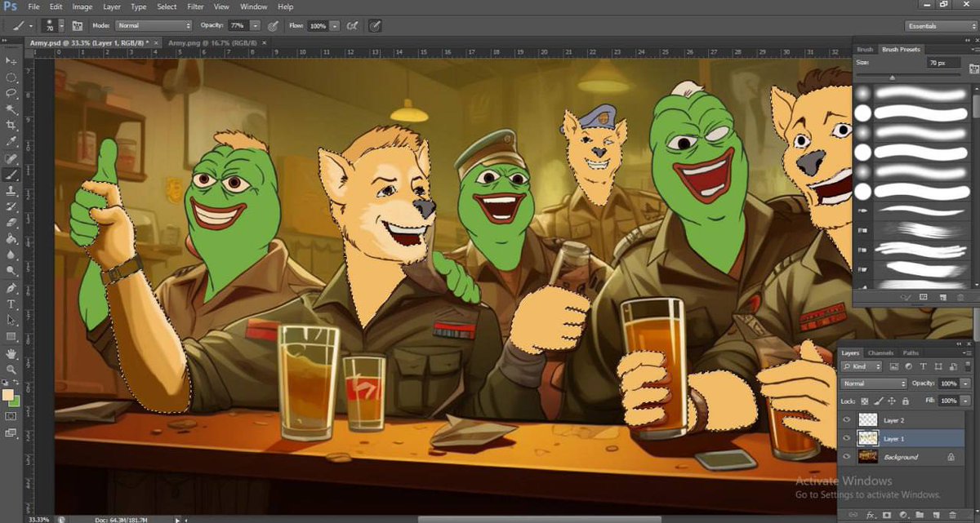Screen dimensions: 980x523
Task: Click the foreground color swatch
Action: point(8,395)
